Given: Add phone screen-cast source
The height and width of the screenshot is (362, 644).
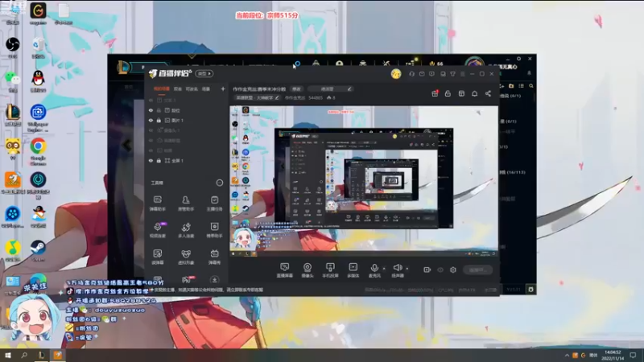Looking at the screenshot, I should tap(330, 270).
